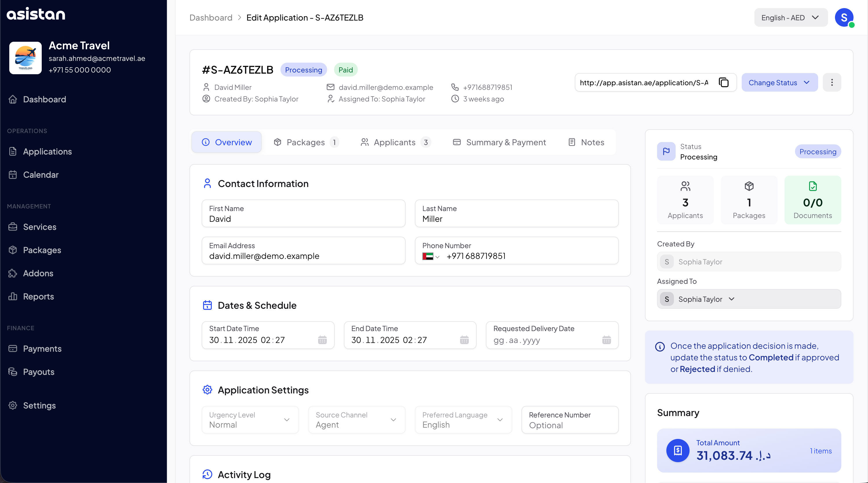868x483 pixels.
Task: Open the three-dot more options menu
Action: [831, 83]
